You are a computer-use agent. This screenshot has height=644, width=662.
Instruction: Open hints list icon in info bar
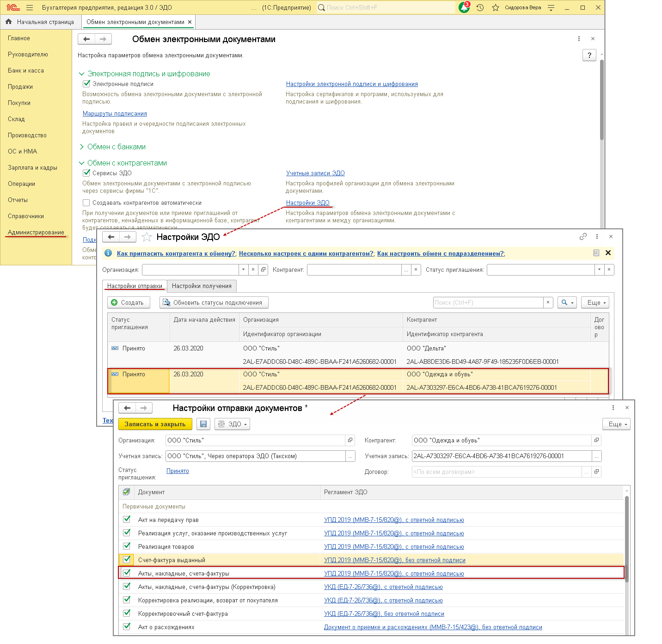[x=596, y=253]
